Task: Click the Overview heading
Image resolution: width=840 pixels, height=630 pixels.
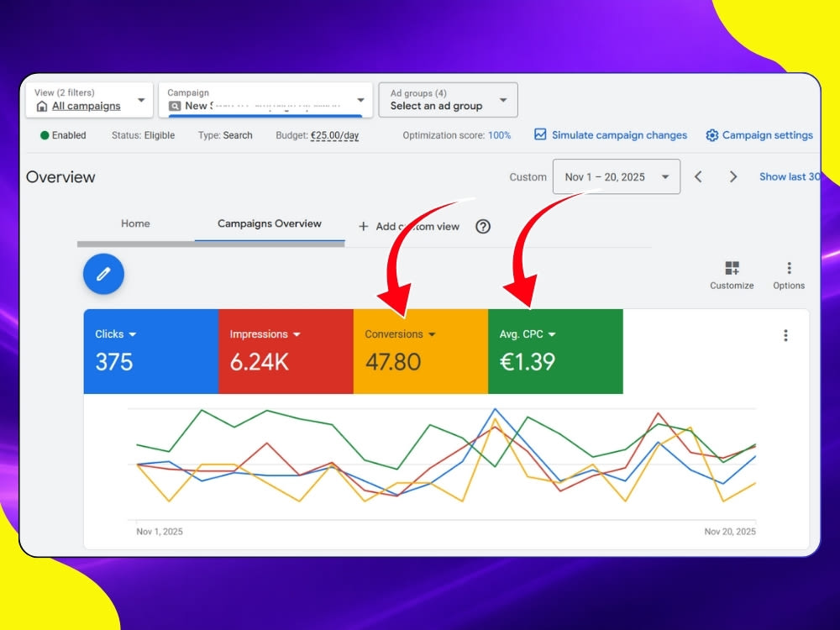Action: [x=60, y=177]
